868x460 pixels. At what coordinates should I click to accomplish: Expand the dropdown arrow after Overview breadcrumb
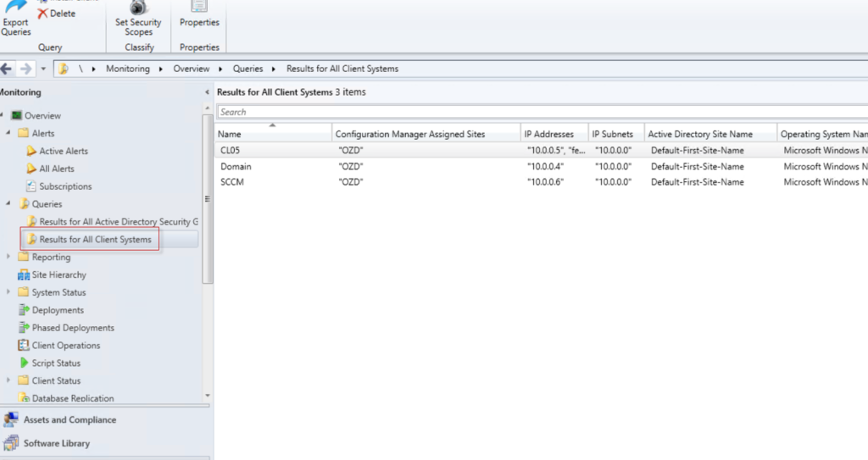point(220,69)
